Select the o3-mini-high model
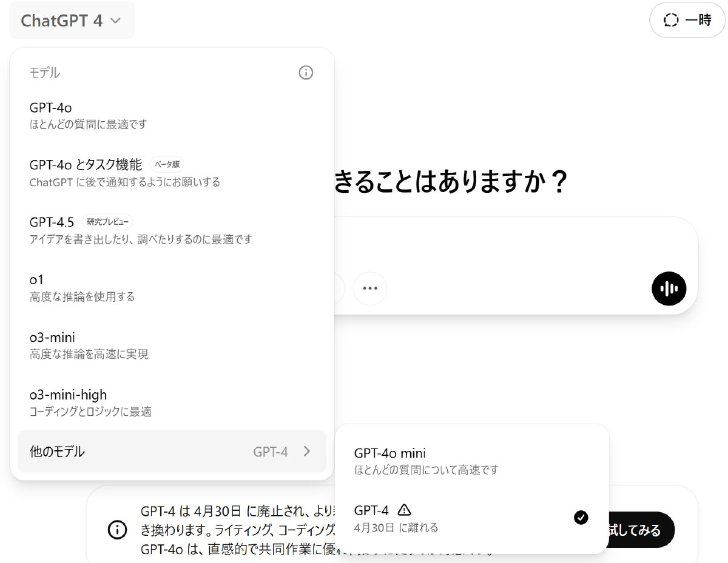728x563 pixels. click(x=172, y=403)
